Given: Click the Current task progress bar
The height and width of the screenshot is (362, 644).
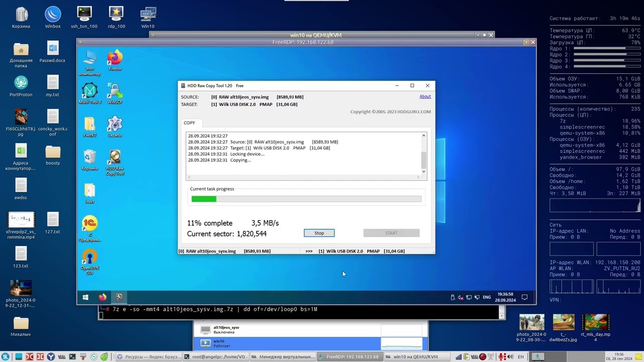Looking at the screenshot, I should click(306, 199).
